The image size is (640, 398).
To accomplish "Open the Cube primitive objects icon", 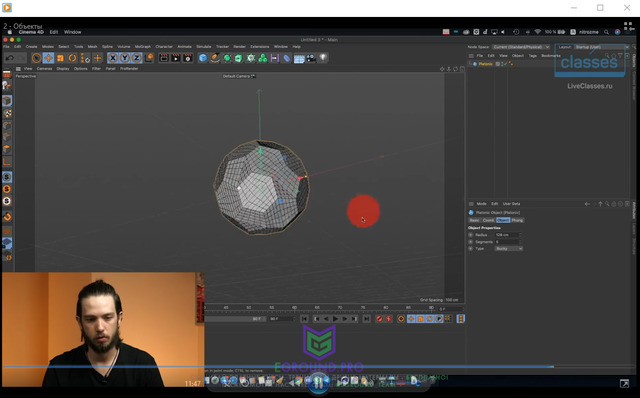I will (203, 58).
